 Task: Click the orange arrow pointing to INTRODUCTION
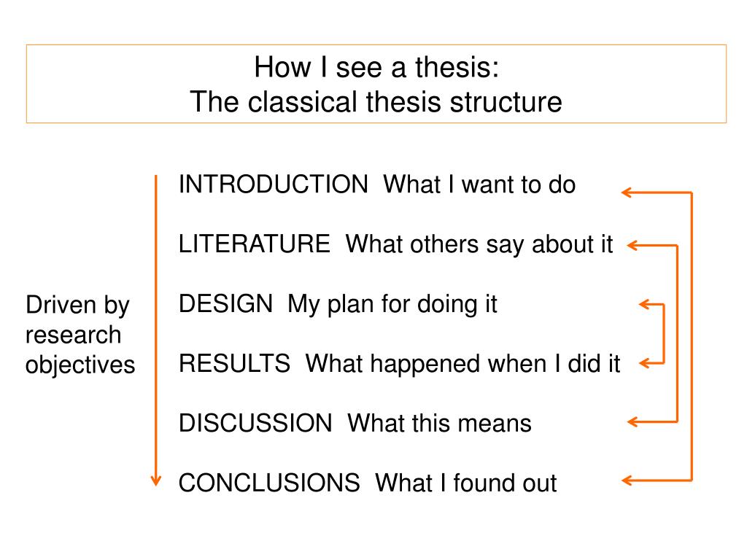(x=628, y=192)
